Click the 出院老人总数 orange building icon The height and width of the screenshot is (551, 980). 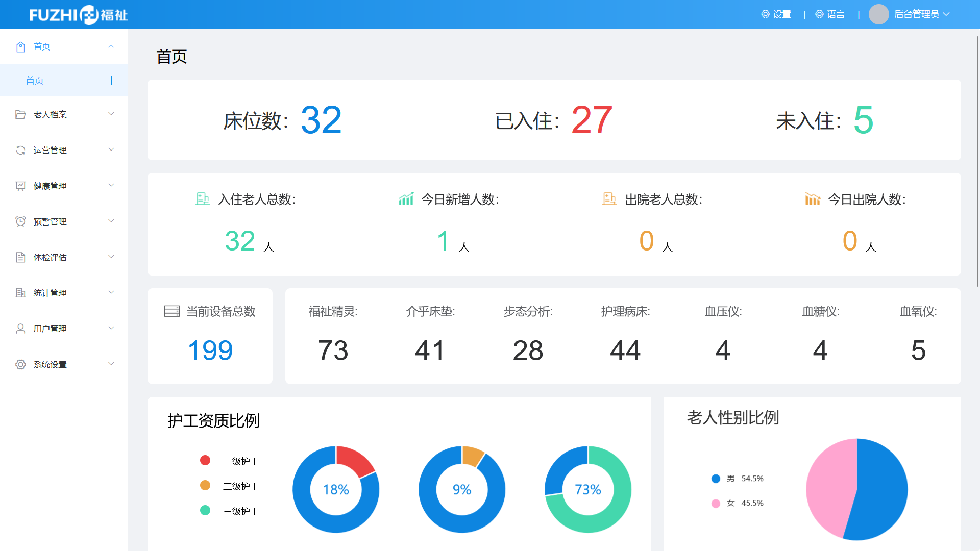point(609,198)
